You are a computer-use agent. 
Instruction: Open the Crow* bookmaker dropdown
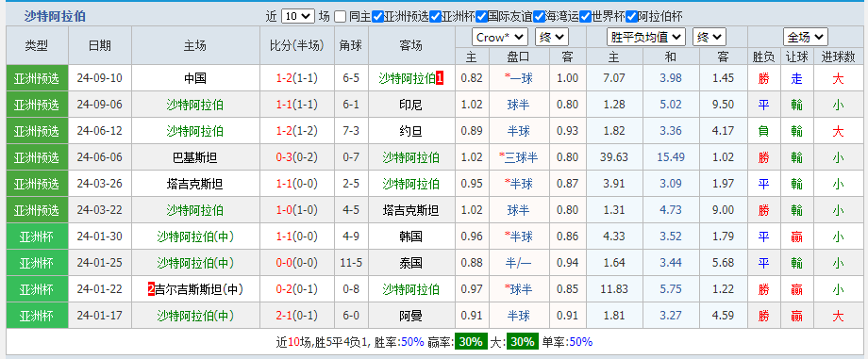500,38
